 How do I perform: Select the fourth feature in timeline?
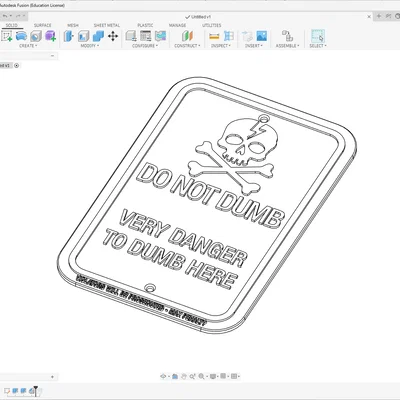[x=31, y=391]
